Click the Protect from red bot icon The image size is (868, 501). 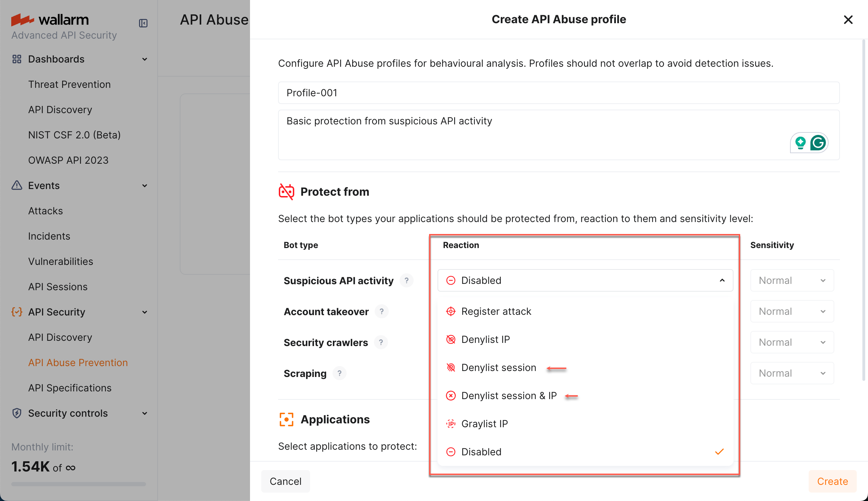coord(286,191)
